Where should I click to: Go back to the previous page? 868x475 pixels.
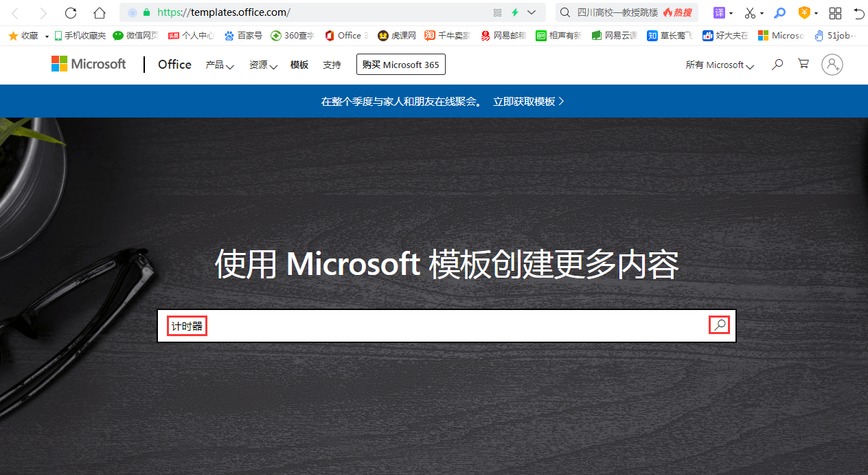pyautogui.click(x=15, y=13)
